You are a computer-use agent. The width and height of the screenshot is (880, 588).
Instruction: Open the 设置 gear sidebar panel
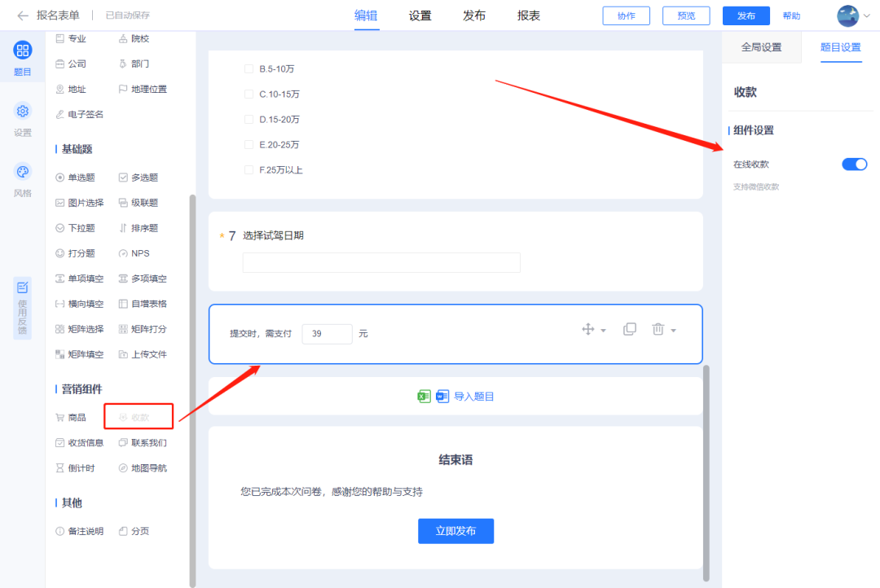tap(23, 119)
